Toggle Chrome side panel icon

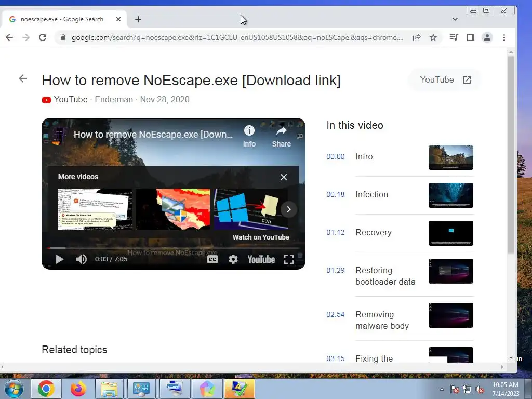pos(471,37)
